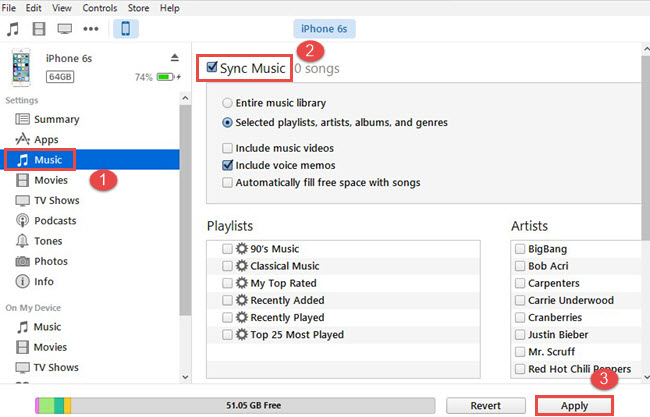
Task: Enable Include music videos
Action: pyautogui.click(x=227, y=148)
